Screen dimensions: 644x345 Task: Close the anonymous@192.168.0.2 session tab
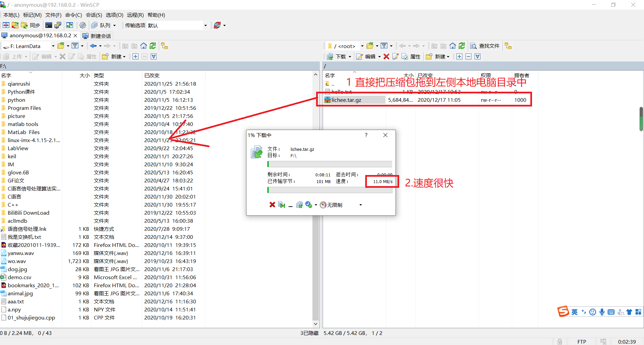(75, 36)
